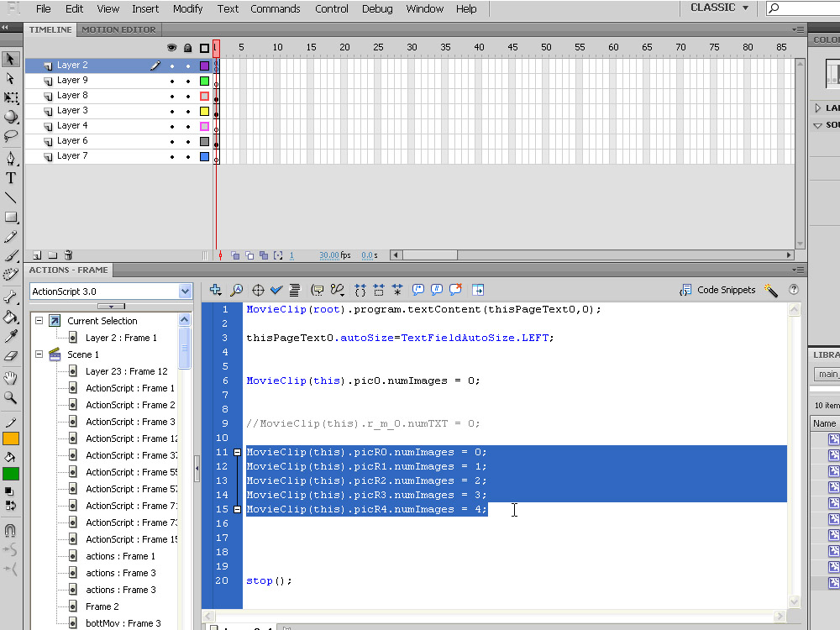Click the Check Syntax checkmark icon
Screen dimensions: 840x630
(276, 290)
